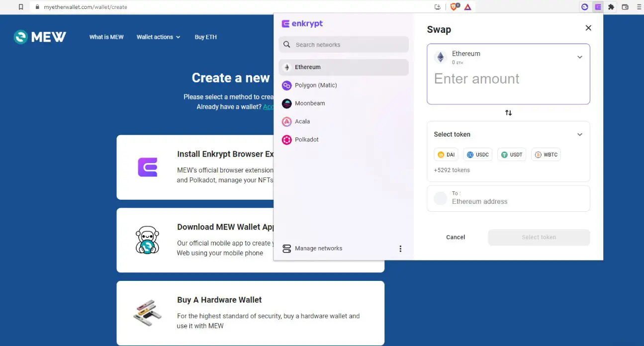Choose the USDT token chip
Viewport: 644px width, 346px height.
click(x=512, y=155)
